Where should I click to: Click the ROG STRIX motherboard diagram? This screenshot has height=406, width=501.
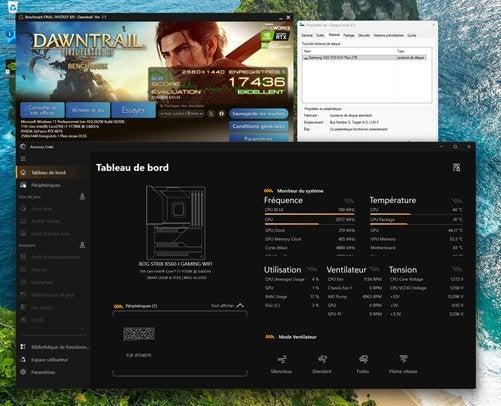point(176,223)
